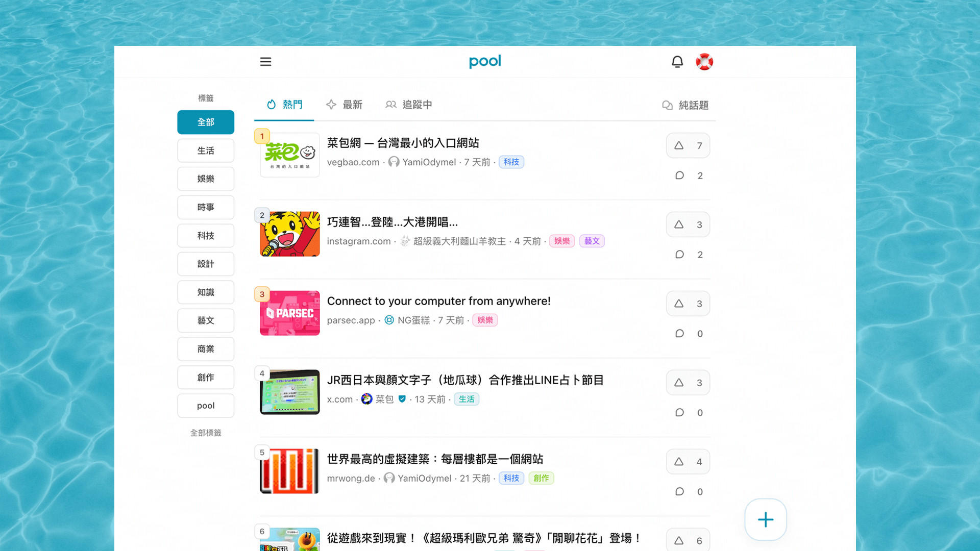Click the pool logo
This screenshot has width=980, height=551.
coord(485,61)
